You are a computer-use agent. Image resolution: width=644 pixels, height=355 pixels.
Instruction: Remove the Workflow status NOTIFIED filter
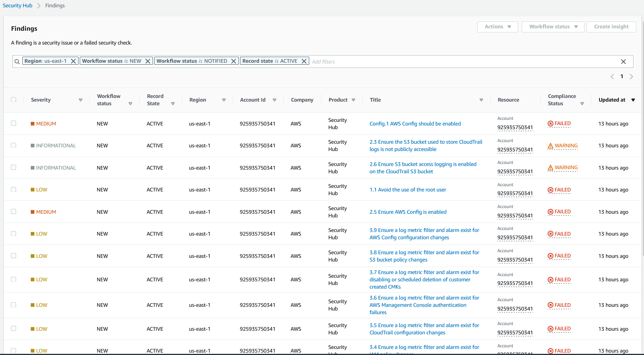click(234, 61)
